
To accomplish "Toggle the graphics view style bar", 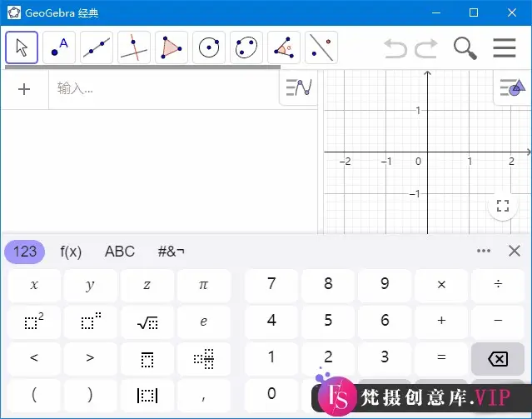I will pos(513,87).
